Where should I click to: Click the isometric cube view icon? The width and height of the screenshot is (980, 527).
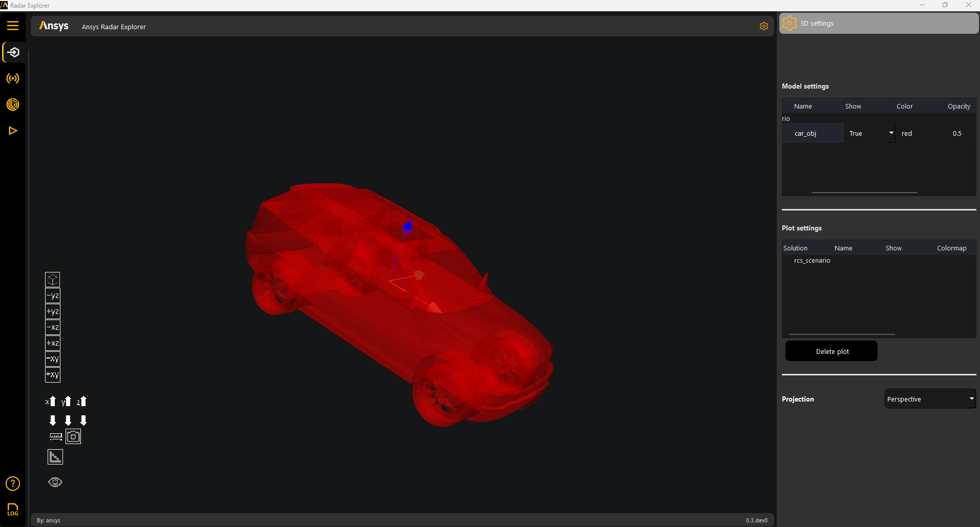(53, 280)
